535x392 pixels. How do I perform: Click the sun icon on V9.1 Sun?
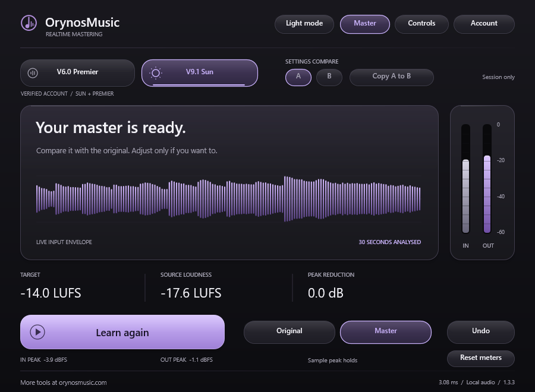click(156, 72)
